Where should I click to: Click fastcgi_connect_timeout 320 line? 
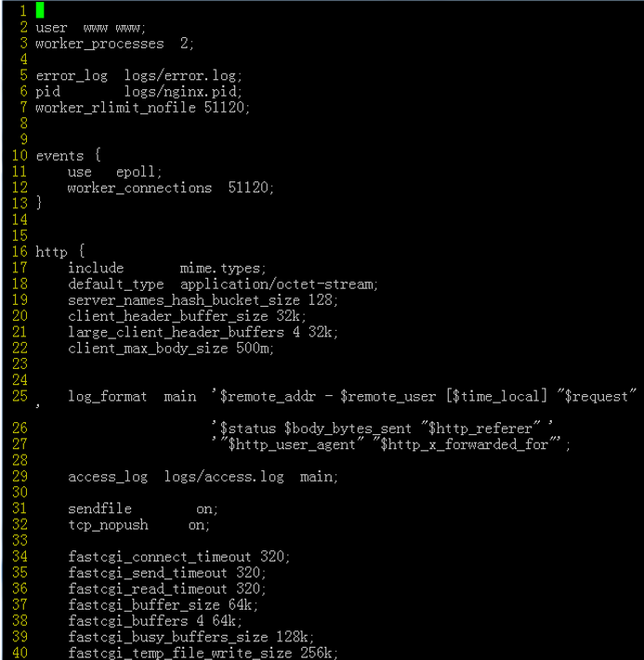(x=178, y=557)
